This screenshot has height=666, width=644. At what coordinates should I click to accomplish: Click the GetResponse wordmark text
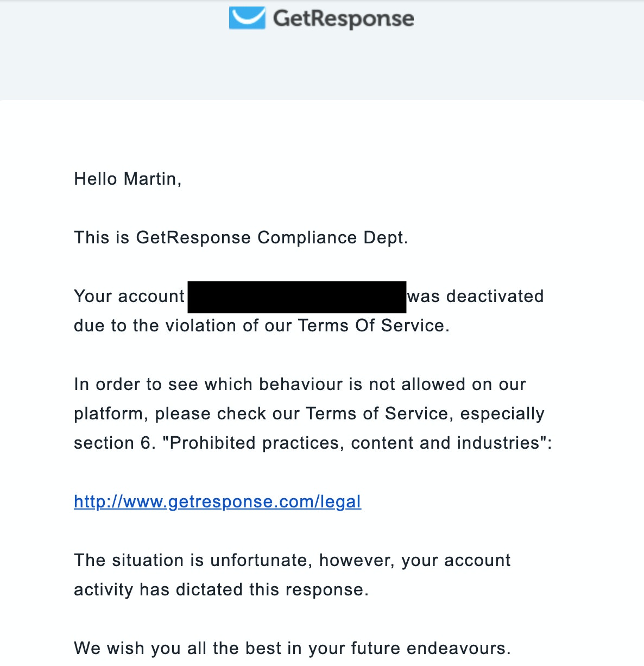pyautogui.click(x=343, y=18)
